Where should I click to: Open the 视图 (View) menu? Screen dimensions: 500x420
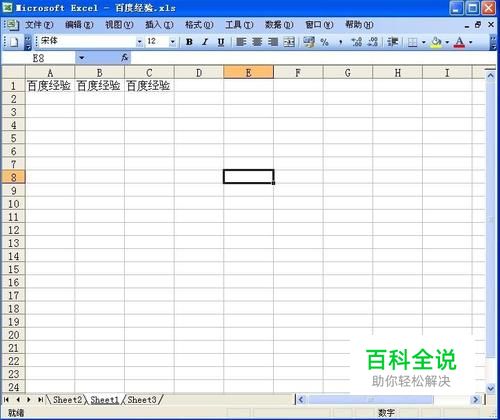pyautogui.click(x=119, y=25)
